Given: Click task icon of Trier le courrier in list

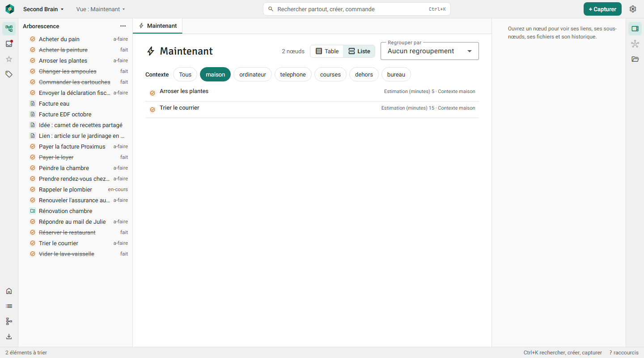Looking at the screenshot, I should pos(153,110).
